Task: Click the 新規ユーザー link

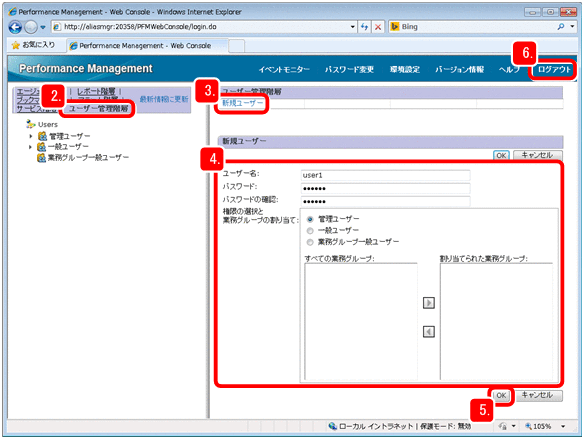Action: click(x=243, y=103)
